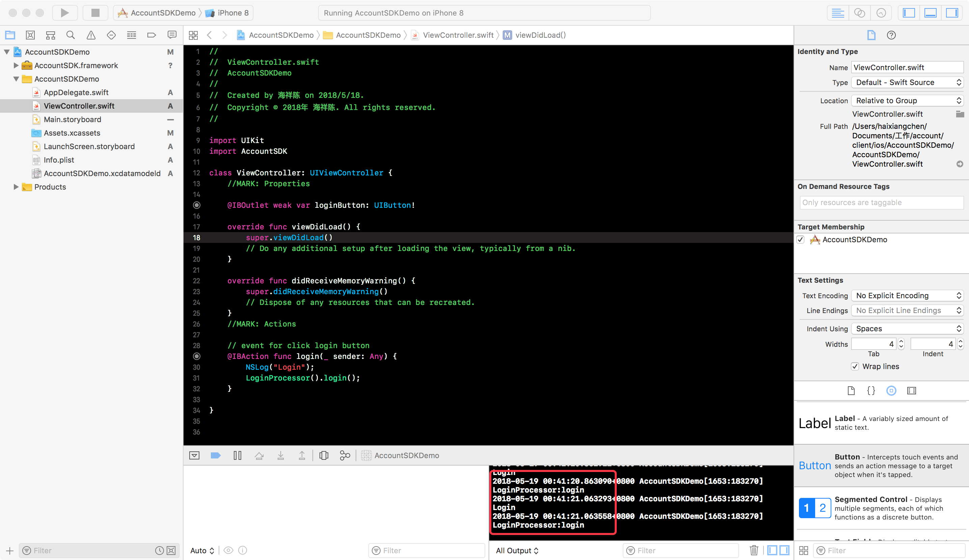The image size is (969, 560).
Task: Open Location dropdown Relative to Group
Action: 907,100
